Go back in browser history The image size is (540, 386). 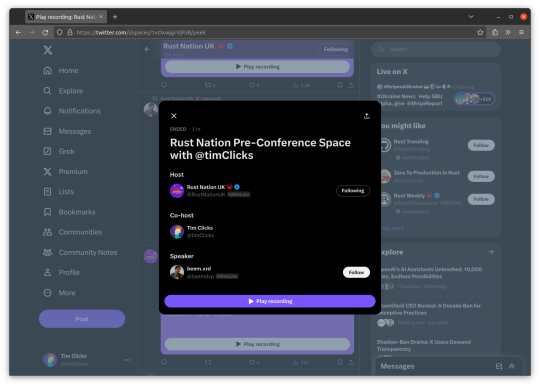tap(19, 32)
